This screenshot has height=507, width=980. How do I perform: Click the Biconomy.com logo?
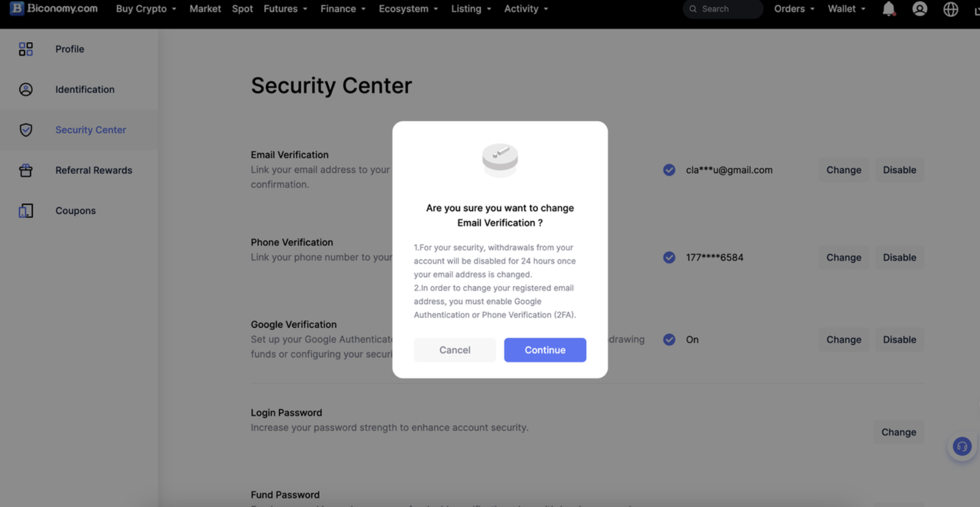pyautogui.click(x=53, y=9)
